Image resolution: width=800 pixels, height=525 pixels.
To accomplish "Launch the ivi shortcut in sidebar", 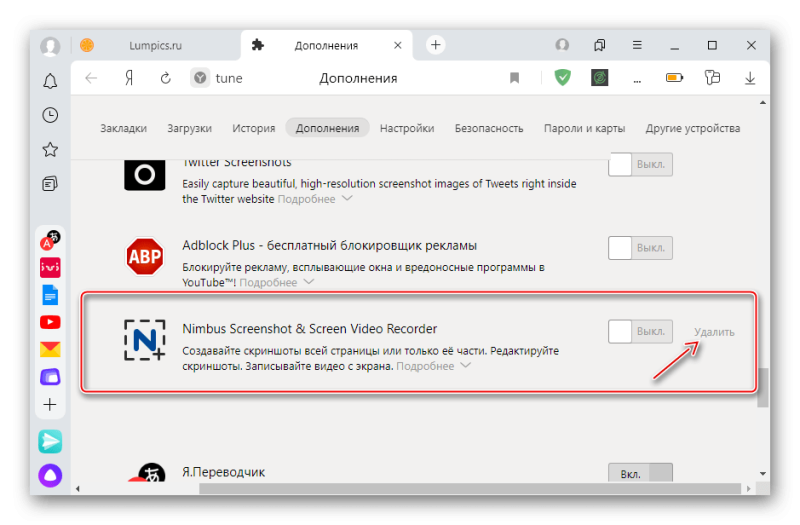I will (x=50, y=267).
